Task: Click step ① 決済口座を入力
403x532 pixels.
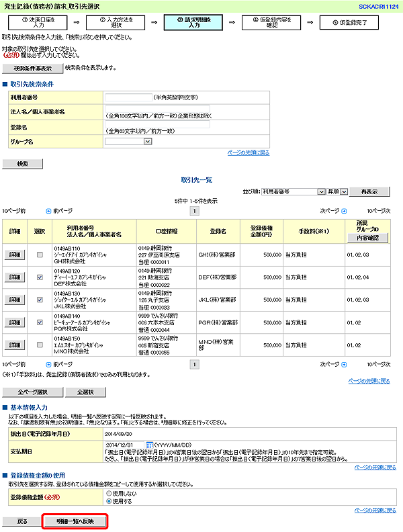Action: pos(38,23)
